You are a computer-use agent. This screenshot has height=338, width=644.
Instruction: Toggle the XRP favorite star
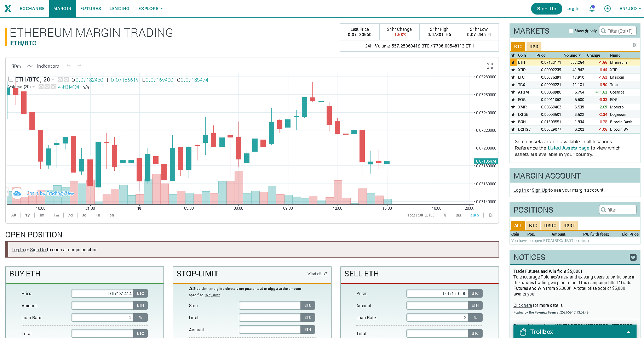coord(513,70)
